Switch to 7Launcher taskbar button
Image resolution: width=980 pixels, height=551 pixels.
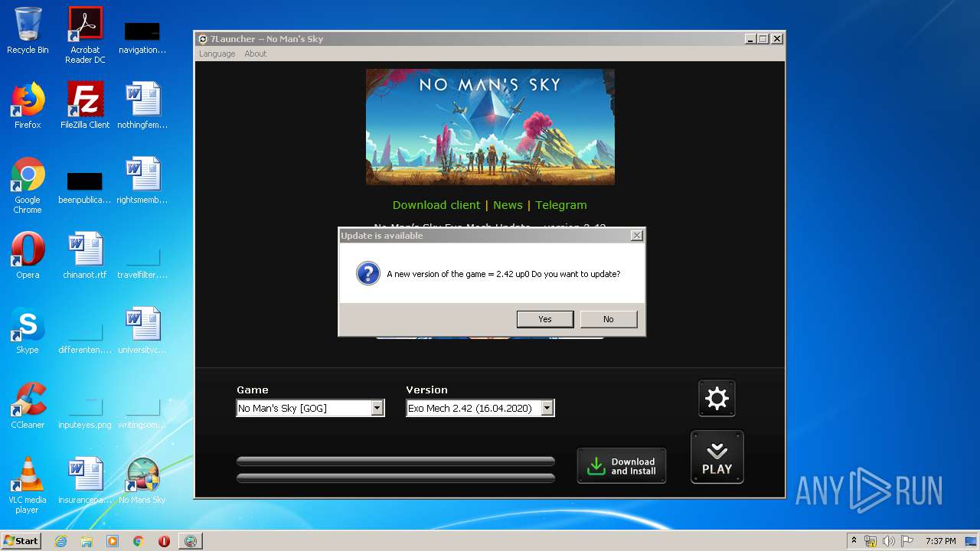[x=190, y=541]
